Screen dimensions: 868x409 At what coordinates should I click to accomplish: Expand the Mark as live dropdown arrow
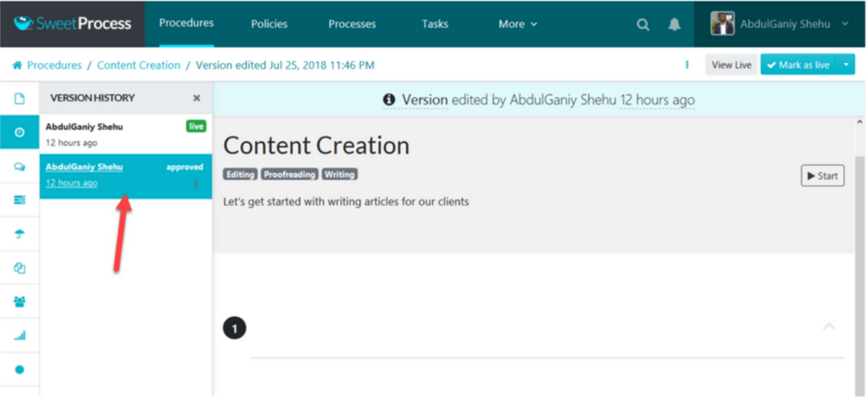845,64
